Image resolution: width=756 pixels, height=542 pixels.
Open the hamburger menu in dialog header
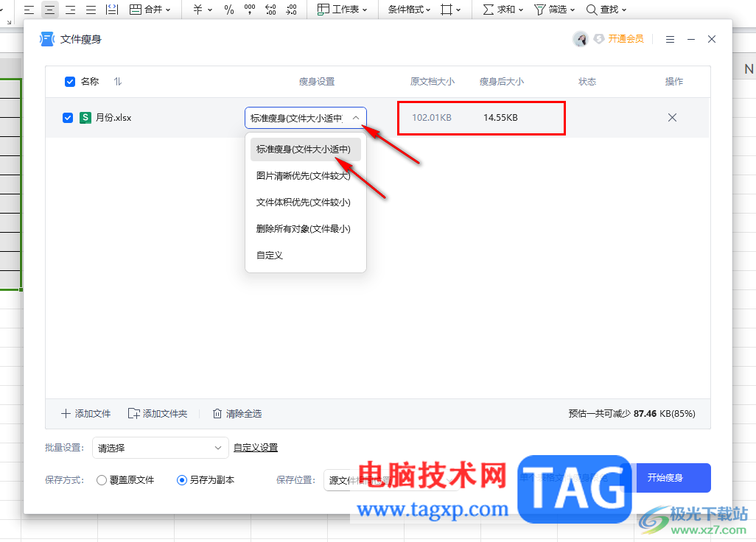click(670, 40)
